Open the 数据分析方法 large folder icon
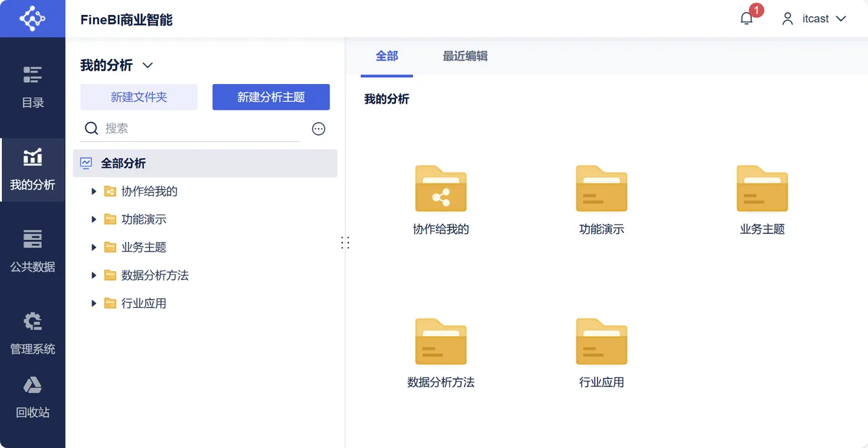The image size is (868, 448). [x=441, y=342]
